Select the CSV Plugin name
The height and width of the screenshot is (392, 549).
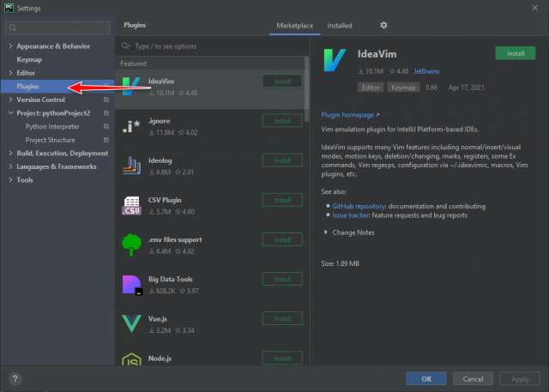165,200
